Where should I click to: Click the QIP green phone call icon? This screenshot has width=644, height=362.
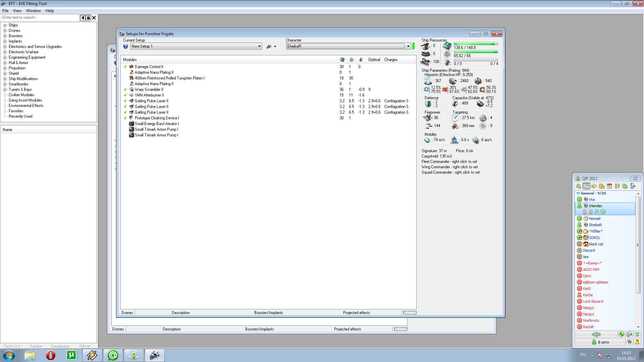click(622, 334)
